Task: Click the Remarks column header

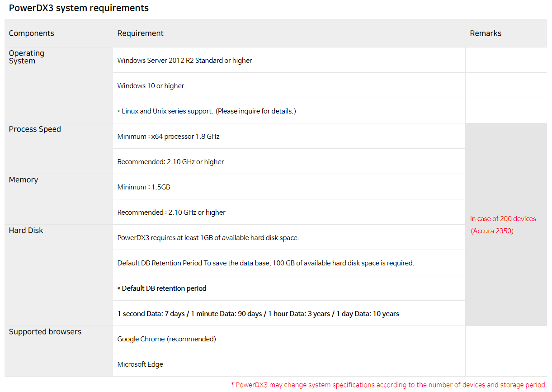Action: pos(486,33)
